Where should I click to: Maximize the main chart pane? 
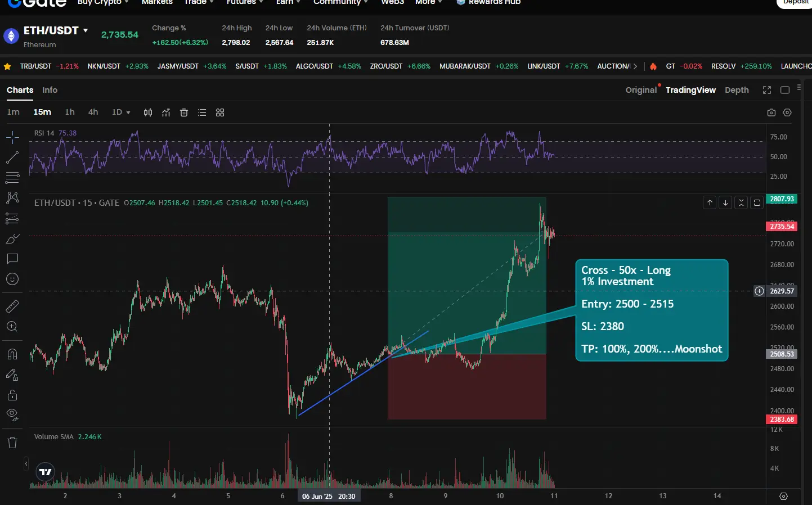[x=757, y=202]
